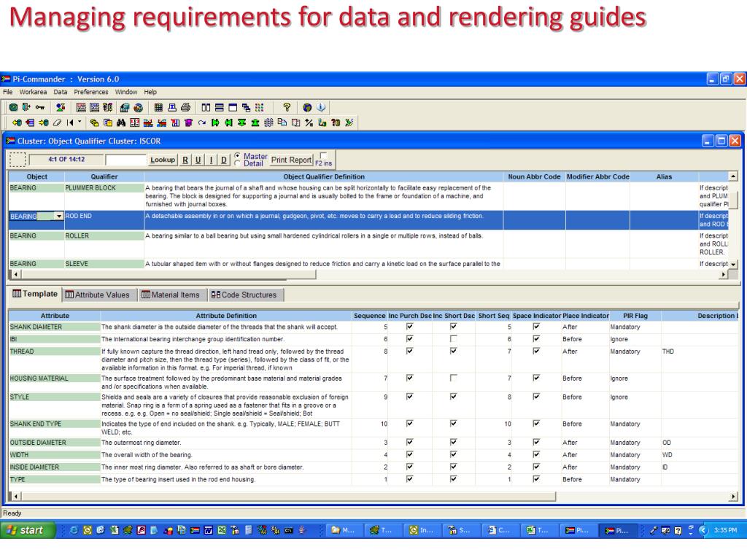Click the copy pages icon in toolbar
This screenshot has width=747, height=560.
pos(282,122)
